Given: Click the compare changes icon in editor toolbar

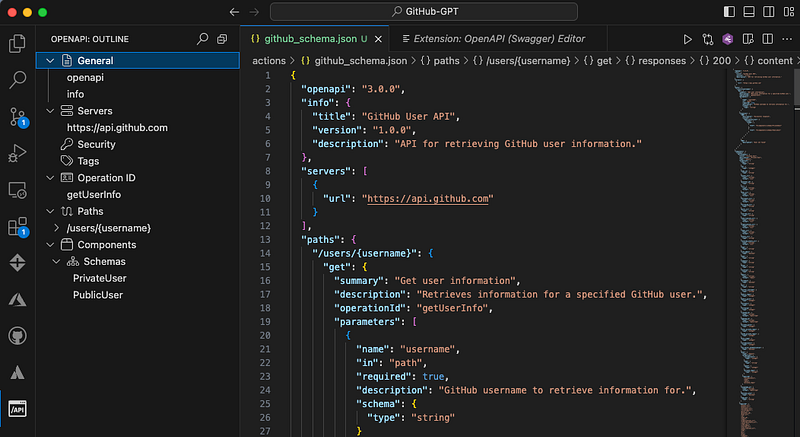Looking at the screenshot, I should [708, 39].
